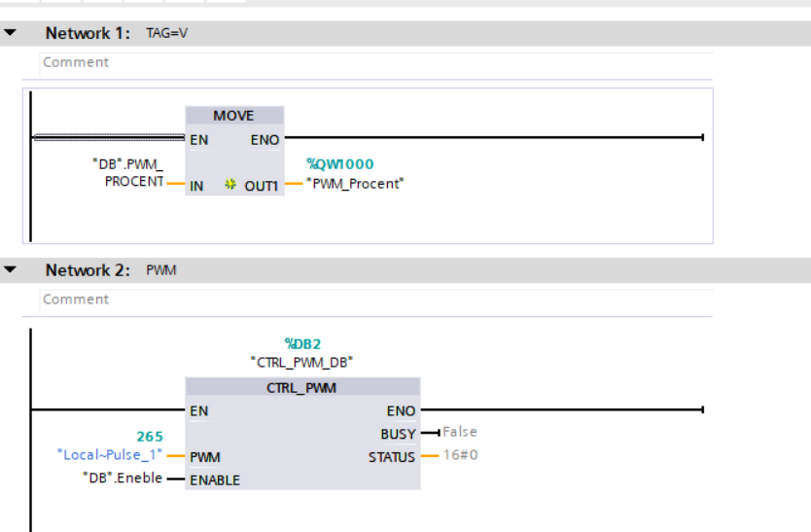Click the BUSY output False value
811x532 pixels.
coord(460,432)
